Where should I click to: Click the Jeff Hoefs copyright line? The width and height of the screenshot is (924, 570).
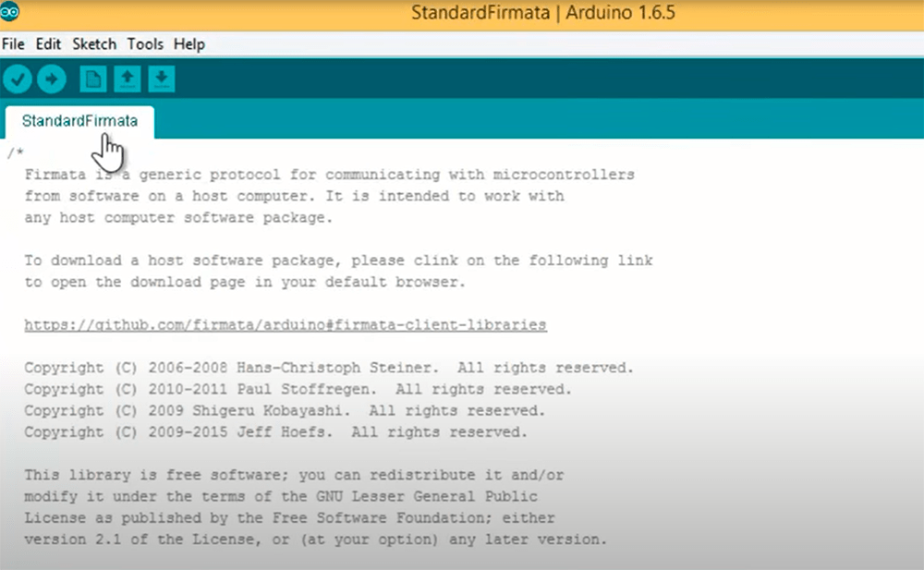click(x=275, y=432)
